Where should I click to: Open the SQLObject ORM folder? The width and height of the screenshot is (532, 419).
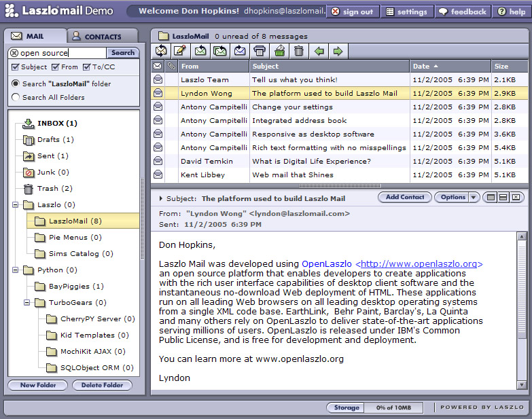90,368
